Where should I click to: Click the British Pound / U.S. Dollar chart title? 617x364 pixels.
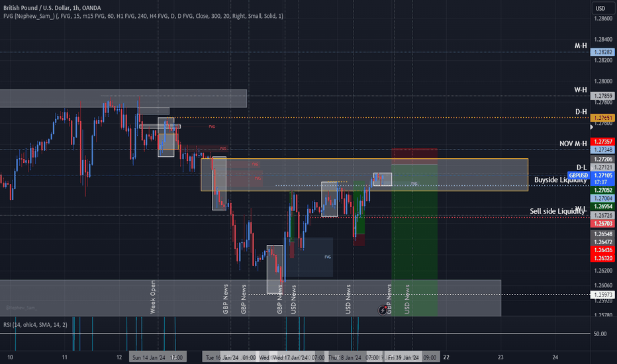[x=52, y=7]
